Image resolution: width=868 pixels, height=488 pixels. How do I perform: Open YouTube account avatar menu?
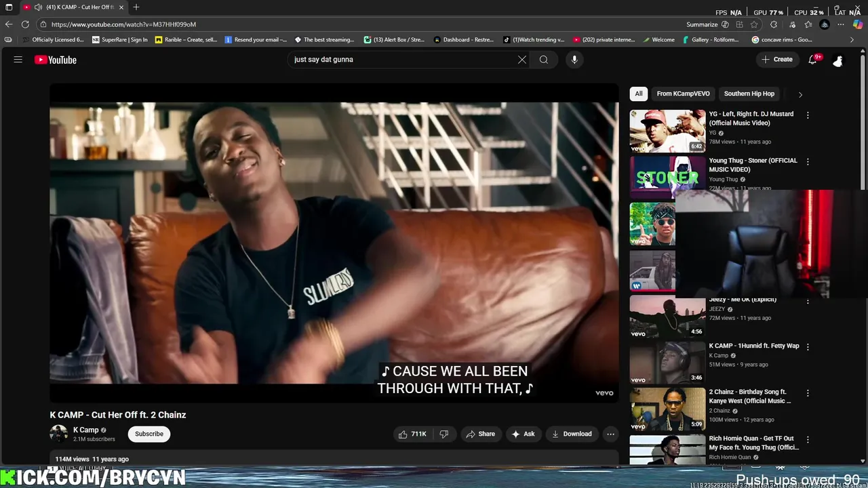(x=838, y=60)
